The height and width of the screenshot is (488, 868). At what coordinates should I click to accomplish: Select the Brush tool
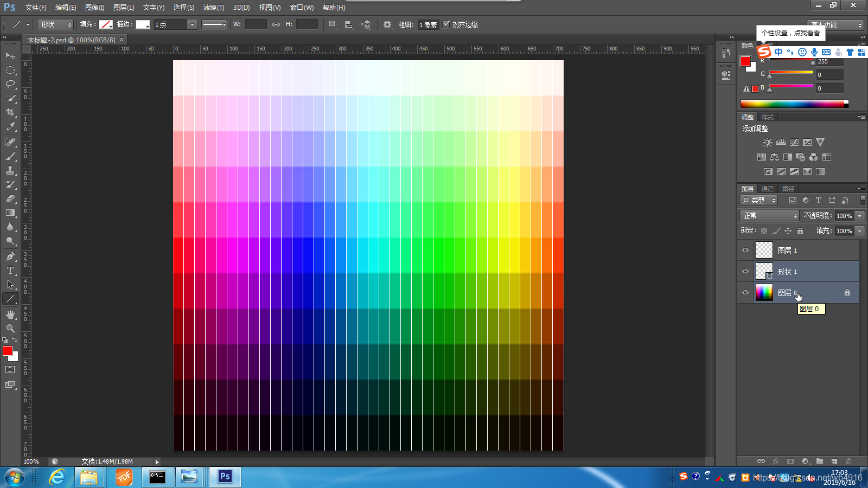pos(10,156)
